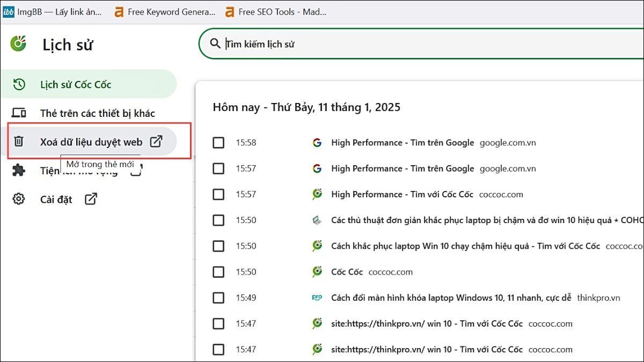
Task: Click in the Tìm kiếm lịch sử search field
Action: pos(421,43)
